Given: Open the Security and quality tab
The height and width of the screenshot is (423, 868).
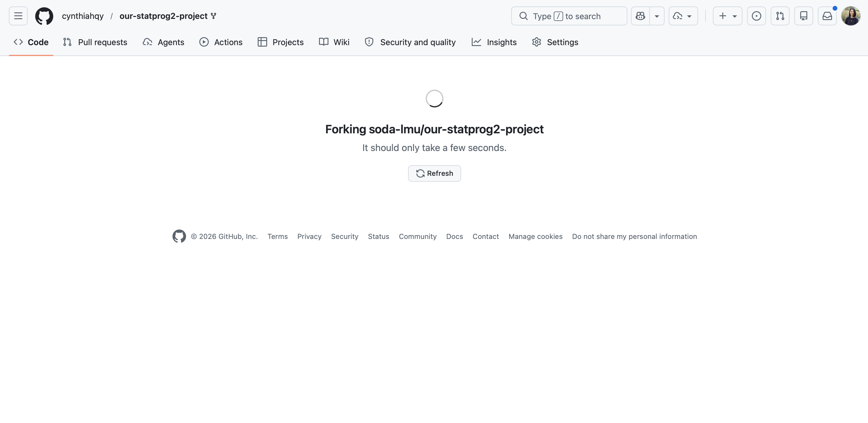Looking at the screenshot, I should click(410, 42).
